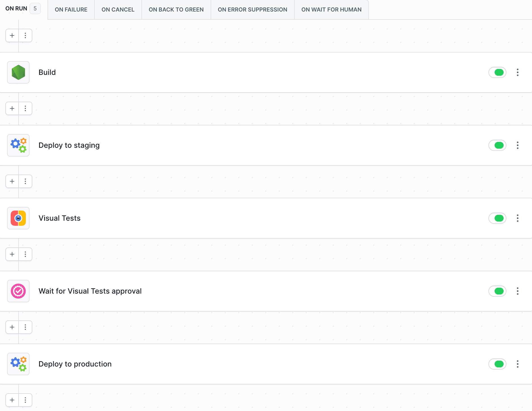
Task: Open the Visual Tests kebab menu
Action: click(x=517, y=218)
